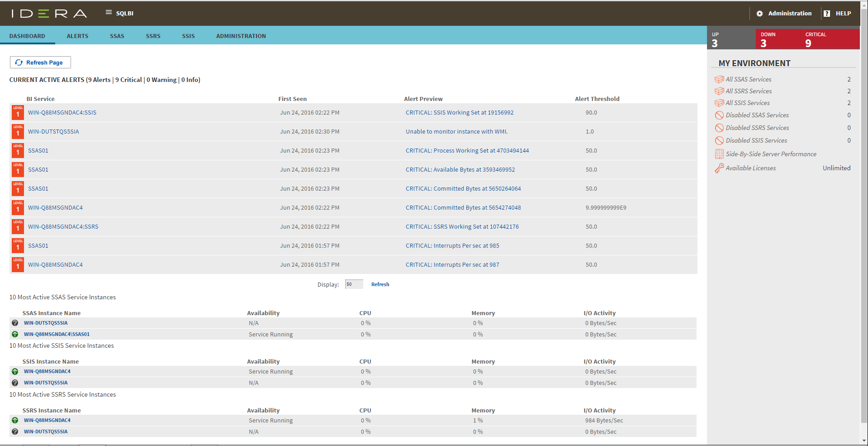This screenshot has height=446, width=868.
Task: Click the scrollbar down arrow at bottom right
Action: (864, 441)
